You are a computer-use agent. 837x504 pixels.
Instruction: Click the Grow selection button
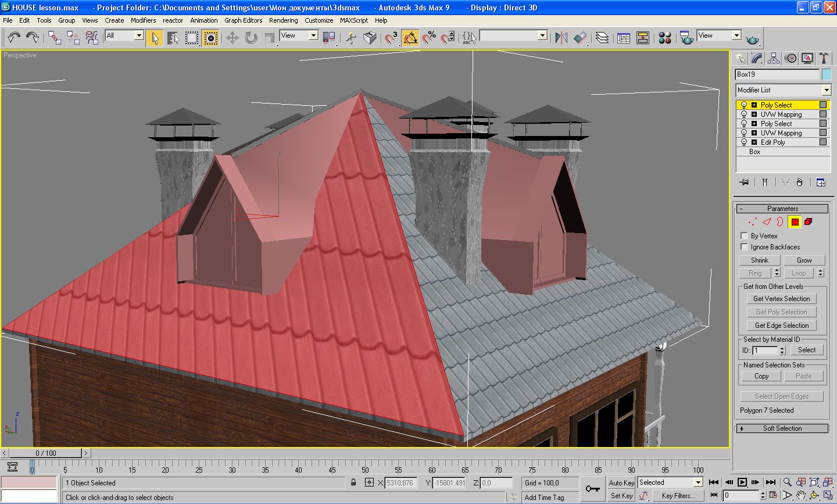(804, 260)
